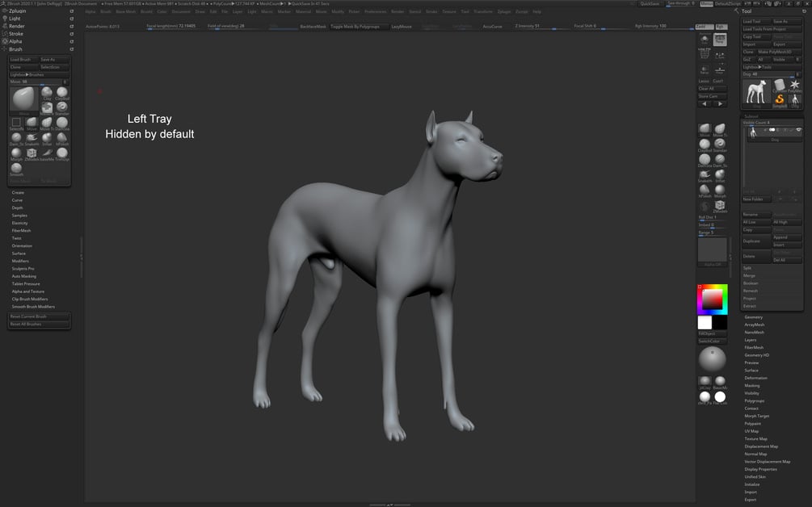Open the Alpha palette in left tray
812x507 pixels.
15,41
